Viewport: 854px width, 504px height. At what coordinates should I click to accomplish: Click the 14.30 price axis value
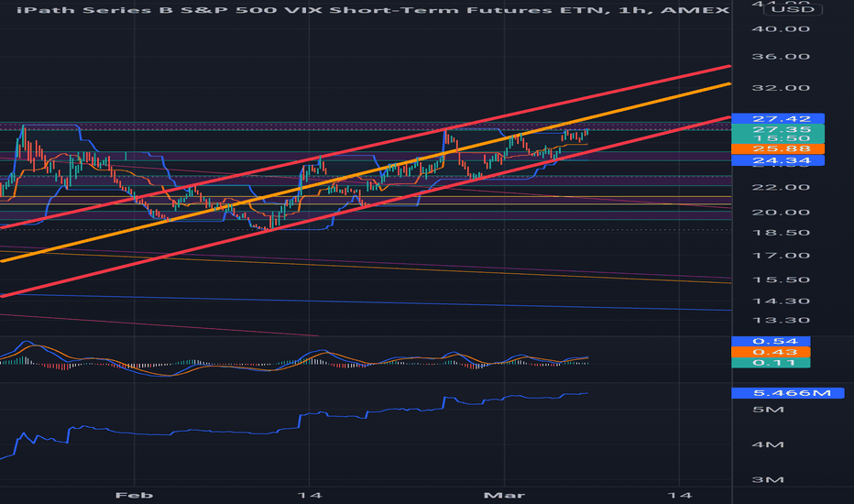[781, 301]
